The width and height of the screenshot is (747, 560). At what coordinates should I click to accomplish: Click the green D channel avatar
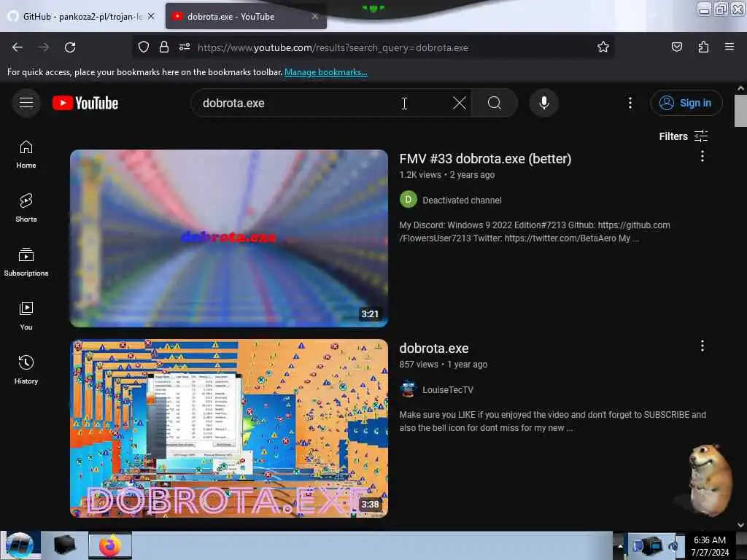tap(408, 200)
